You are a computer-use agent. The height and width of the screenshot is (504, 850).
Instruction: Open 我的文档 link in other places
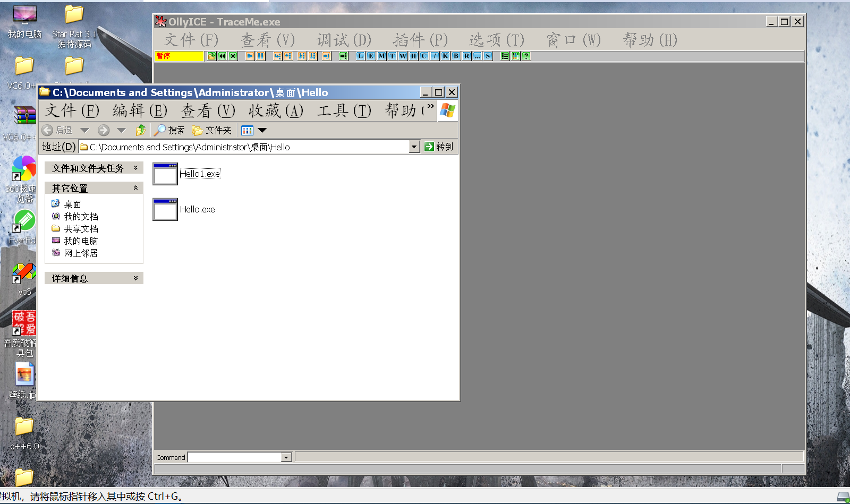[x=81, y=217]
